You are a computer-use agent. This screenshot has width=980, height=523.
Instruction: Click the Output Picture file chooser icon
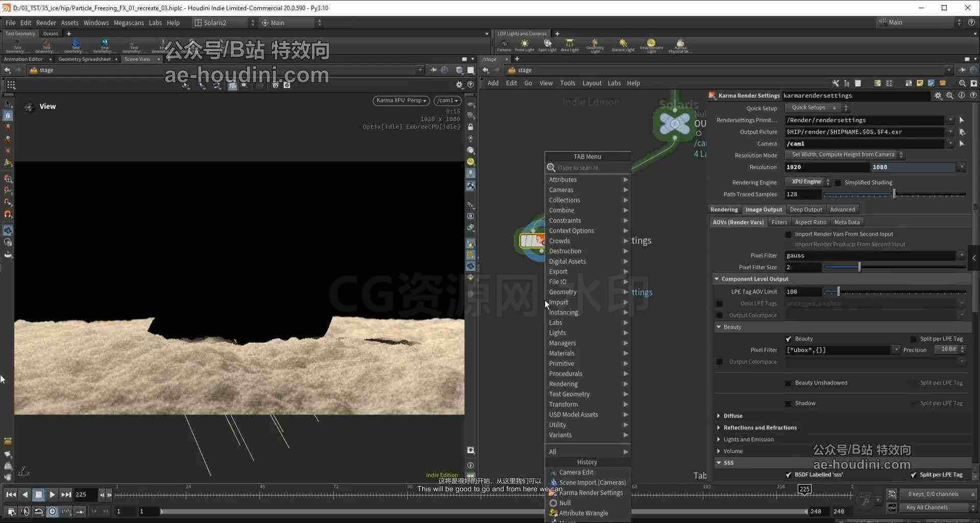[x=962, y=132]
